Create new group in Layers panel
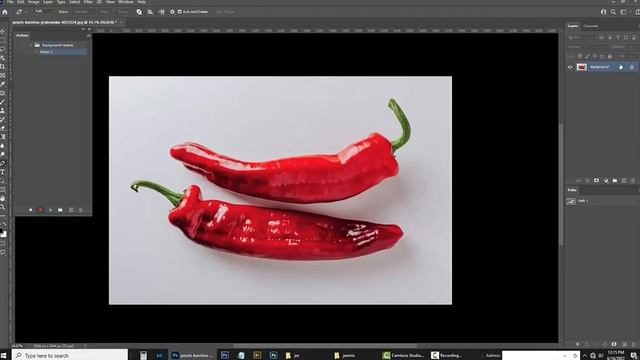The height and width of the screenshot is (360, 640). 615,180
